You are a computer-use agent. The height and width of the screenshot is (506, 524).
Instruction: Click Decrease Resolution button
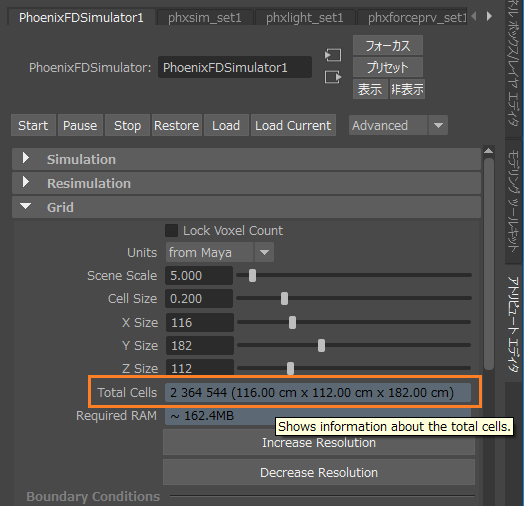coord(319,472)
